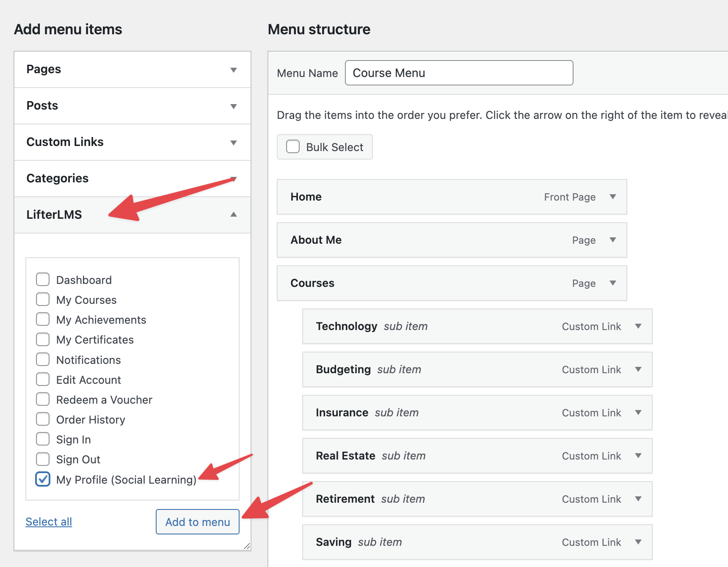
Task: Click the Add to menu button
Action: [197, 522]
